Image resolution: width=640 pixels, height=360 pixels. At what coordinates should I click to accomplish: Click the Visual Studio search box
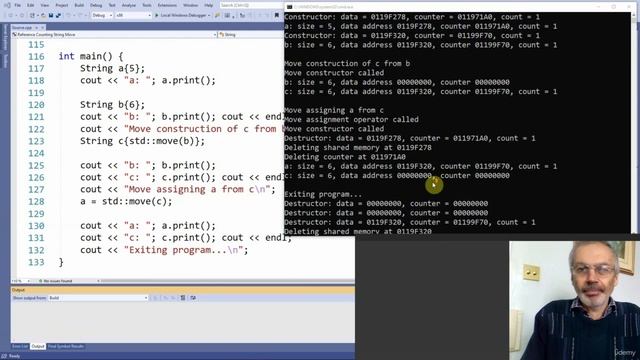(251, 5)
